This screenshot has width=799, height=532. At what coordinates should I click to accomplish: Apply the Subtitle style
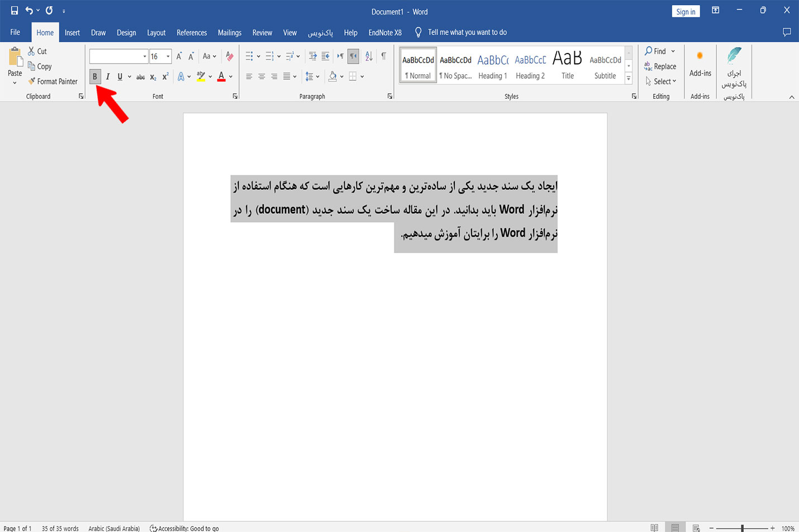(605, 66)
